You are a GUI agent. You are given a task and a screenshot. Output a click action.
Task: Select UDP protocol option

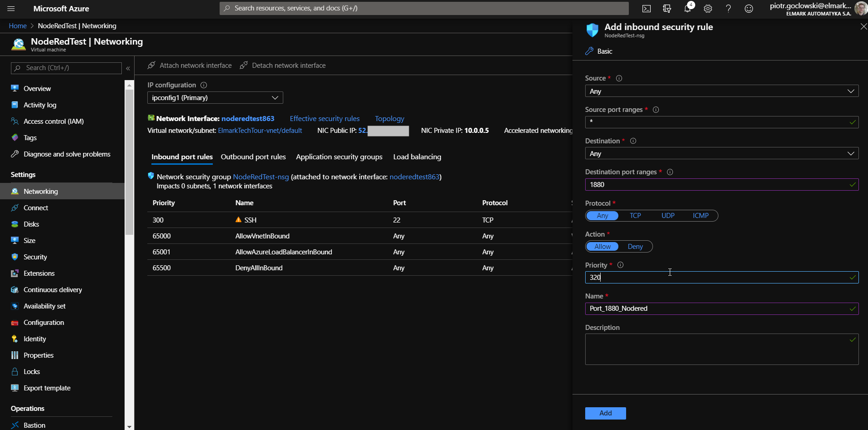668,216
